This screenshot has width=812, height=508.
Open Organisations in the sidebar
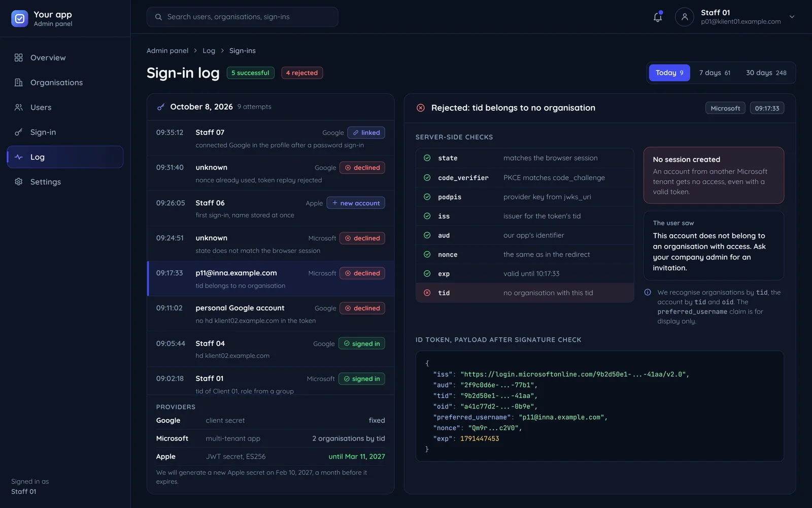pos(65,82)
